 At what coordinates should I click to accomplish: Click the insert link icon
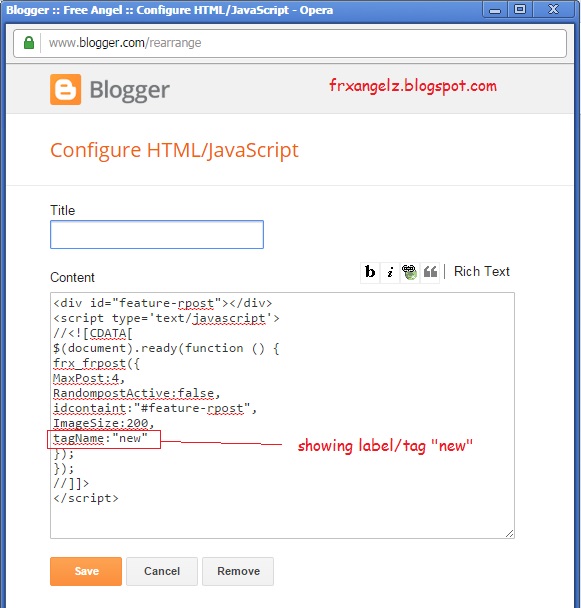[x=410, y=272]
